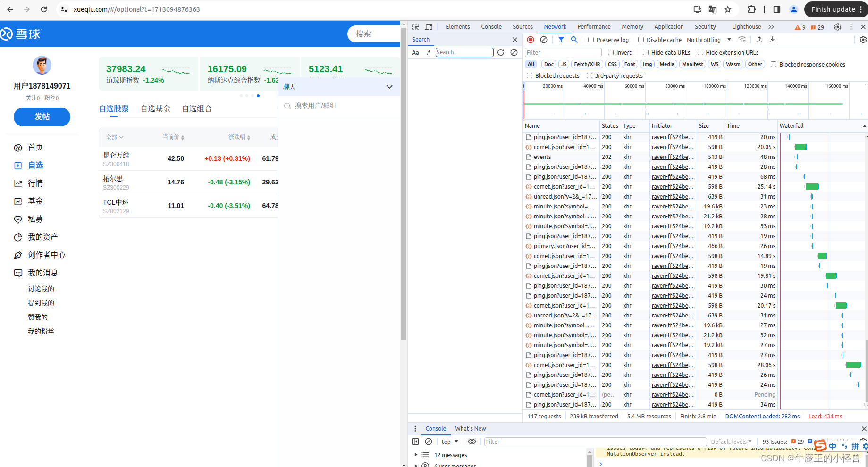Expand 12 messages group
The width and height of the screenshot is (868, 467).
416,455
